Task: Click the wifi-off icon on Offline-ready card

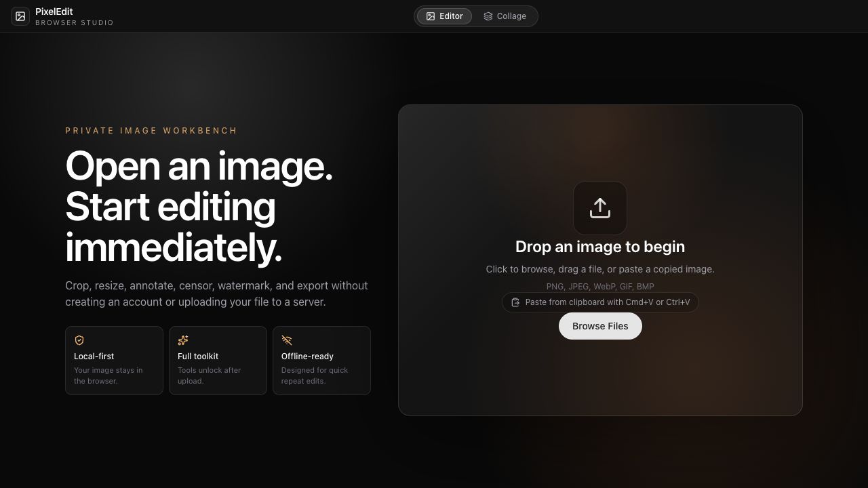Action: [287, 340]
